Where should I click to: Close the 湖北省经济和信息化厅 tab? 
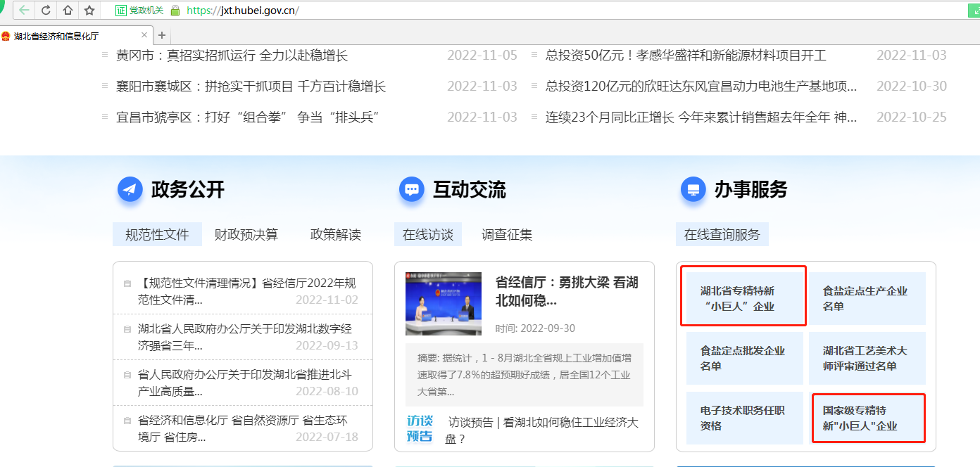coord(144,35)
